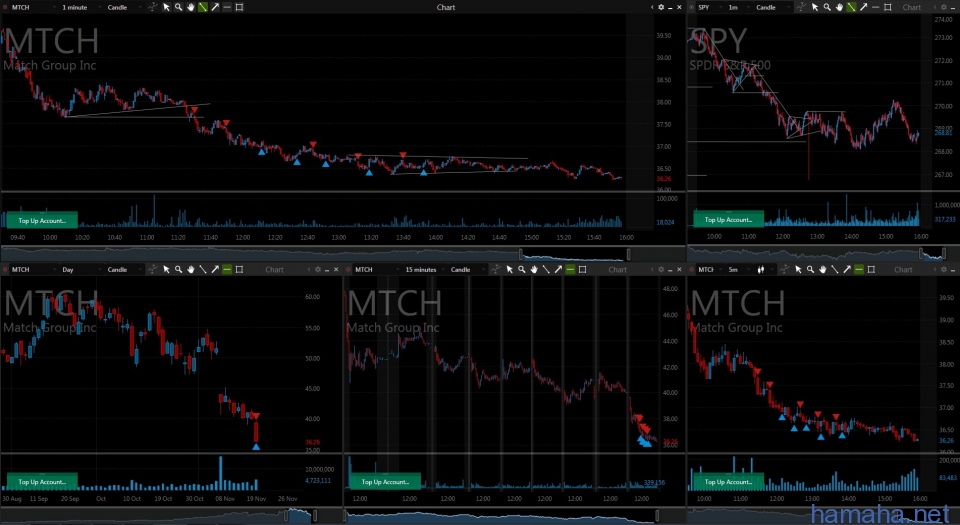Toggle the green horizontal line tool in the MTCH Day chart
This screenshot has width=960, height=525.
coord(227,269)
